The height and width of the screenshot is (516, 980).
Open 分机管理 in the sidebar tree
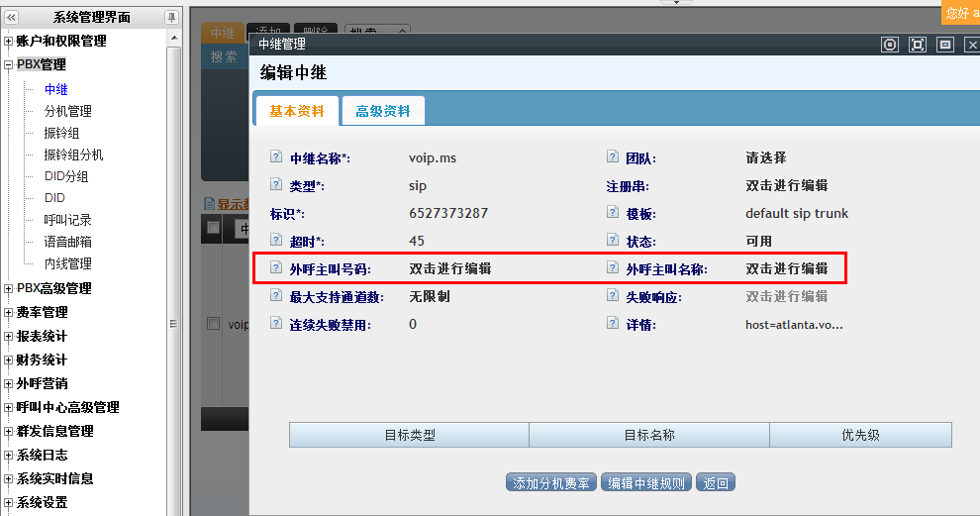(67, 111)
